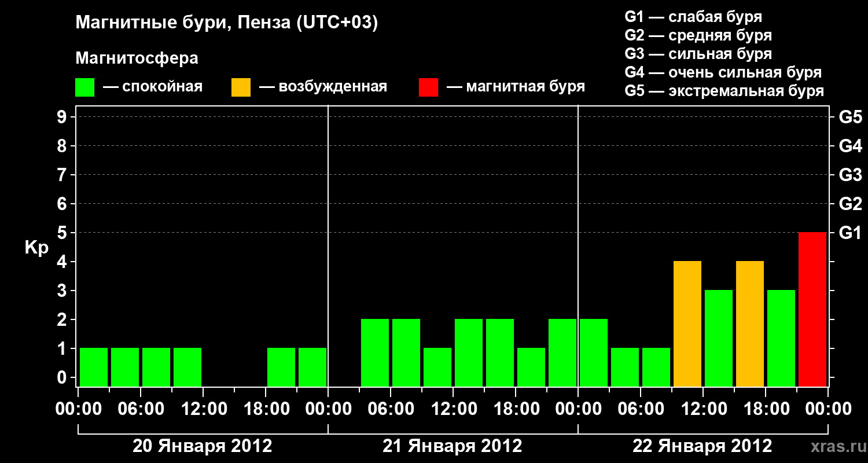Click the 'G3 — сильная буря' line
This screenshot has width=868, height=463.
(698, 54)
